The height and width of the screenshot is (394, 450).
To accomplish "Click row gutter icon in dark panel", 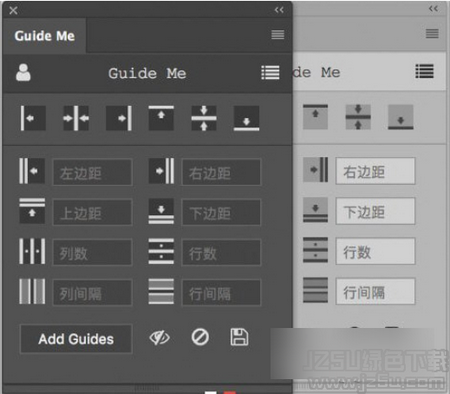I will pyautogui.click(x=161, y=291).
